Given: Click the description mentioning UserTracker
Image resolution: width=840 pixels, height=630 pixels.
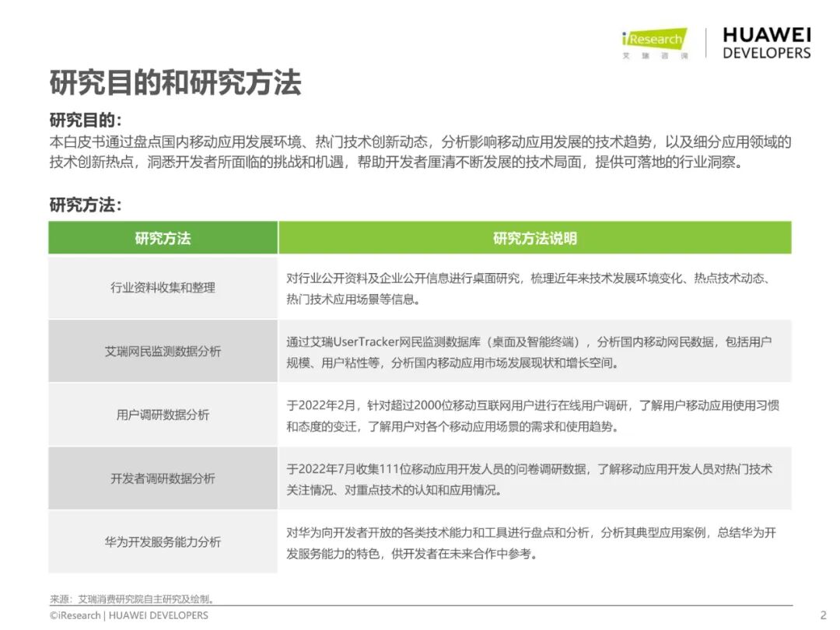Looking at the screenshot, I should (x=528, y=352).
